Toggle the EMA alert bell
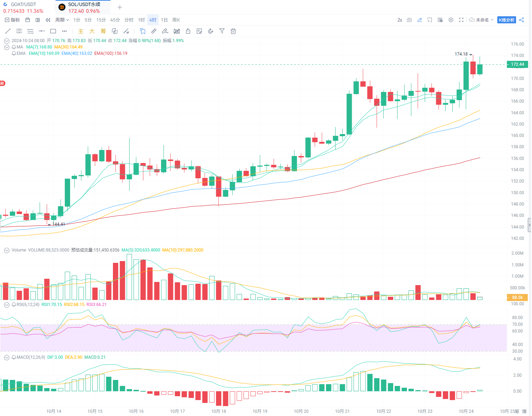The height and width of the screenshot is (416, 532). 14,53
